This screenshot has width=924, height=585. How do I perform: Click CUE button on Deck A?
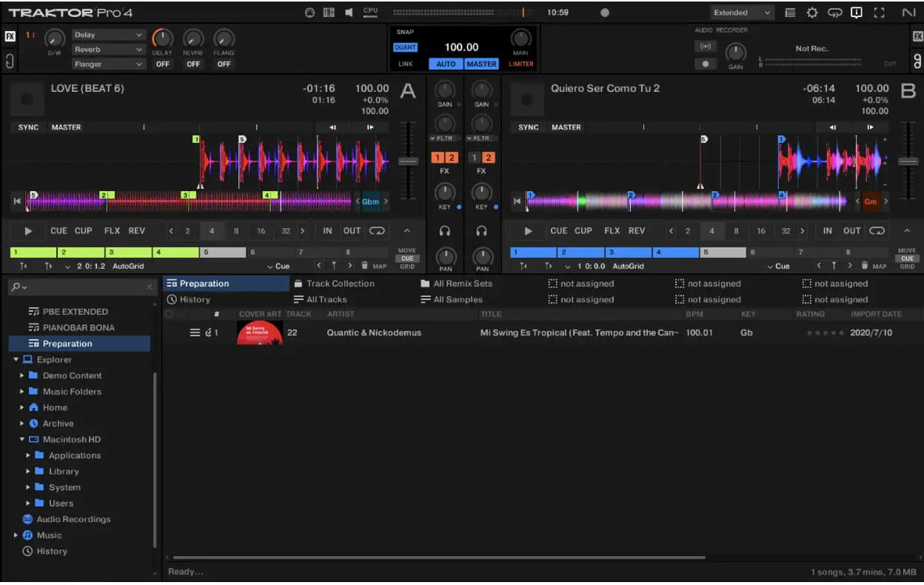point(58,231)
